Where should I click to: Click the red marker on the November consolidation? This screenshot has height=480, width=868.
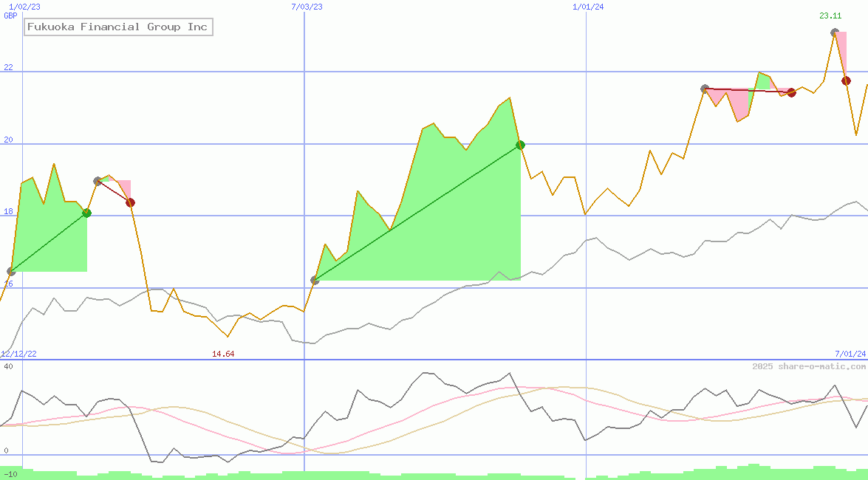(x=791, y=92)
